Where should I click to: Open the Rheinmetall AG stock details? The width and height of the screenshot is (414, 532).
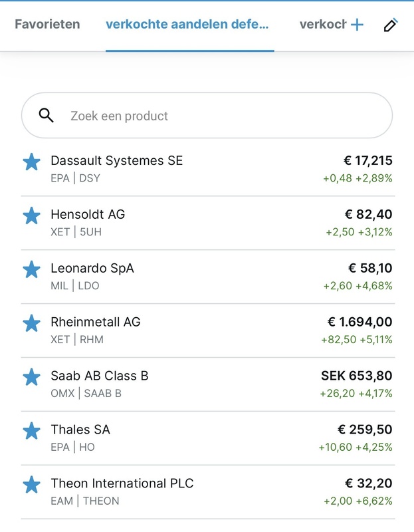click(x=96, y=323)
